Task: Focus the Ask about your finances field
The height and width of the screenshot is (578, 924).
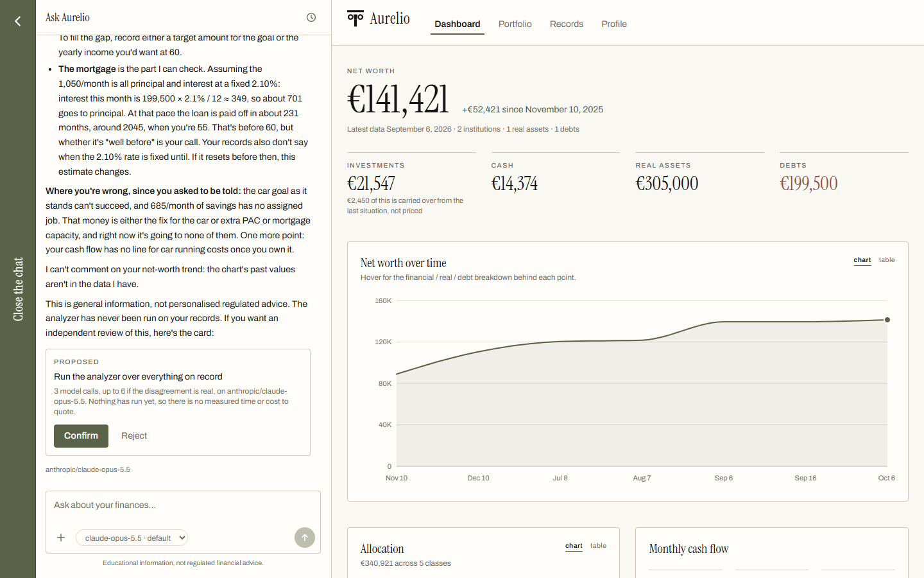Action: point(183,505)
